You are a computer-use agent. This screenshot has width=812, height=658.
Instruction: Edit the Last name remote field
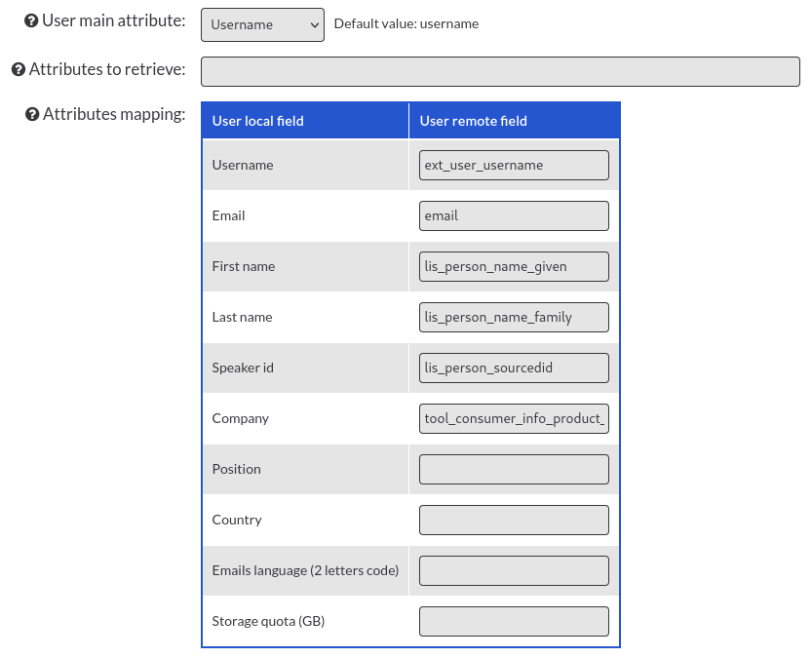[x=514, y=318]
